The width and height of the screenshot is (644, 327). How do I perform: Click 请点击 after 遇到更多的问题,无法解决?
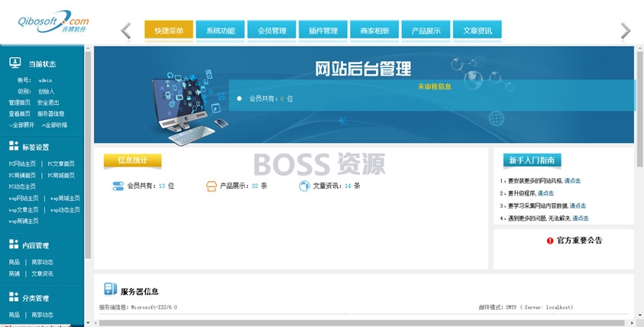click(x=581, y=219)
